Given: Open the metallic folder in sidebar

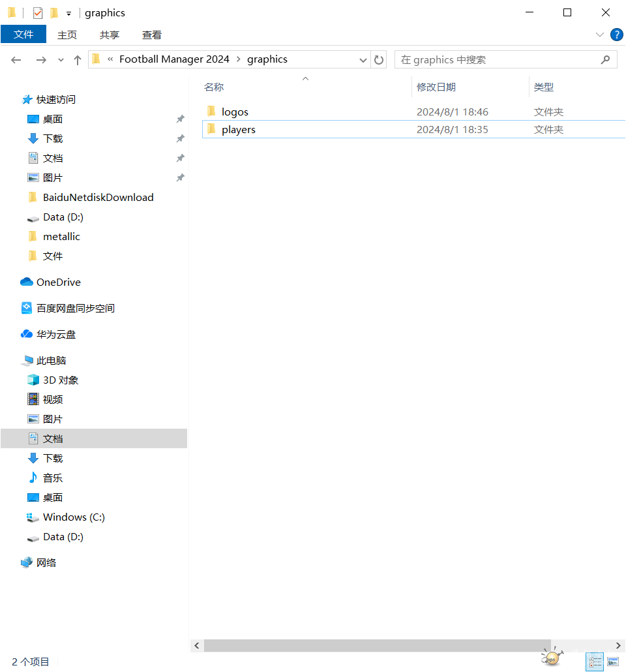Looking at the screenshot, I should 61,237.
